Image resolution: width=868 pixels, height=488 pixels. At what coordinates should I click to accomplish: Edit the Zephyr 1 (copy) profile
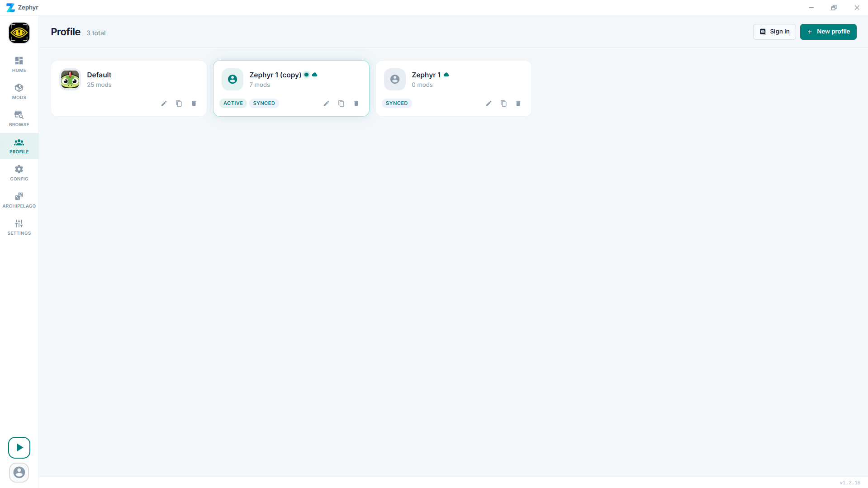pyautogui.click(x=326, y=103)
